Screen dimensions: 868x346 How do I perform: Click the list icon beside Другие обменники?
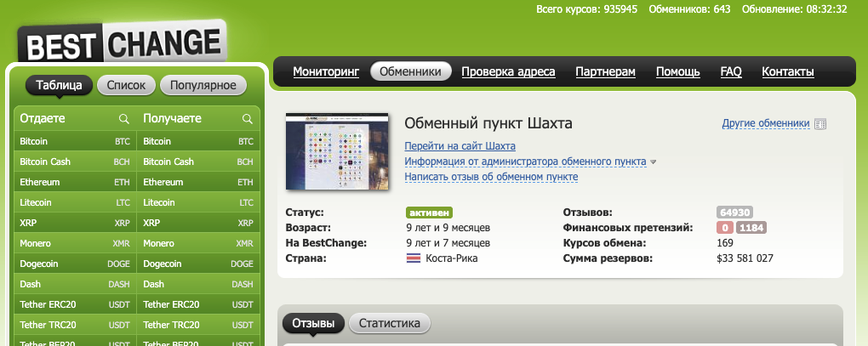point(820,124)
